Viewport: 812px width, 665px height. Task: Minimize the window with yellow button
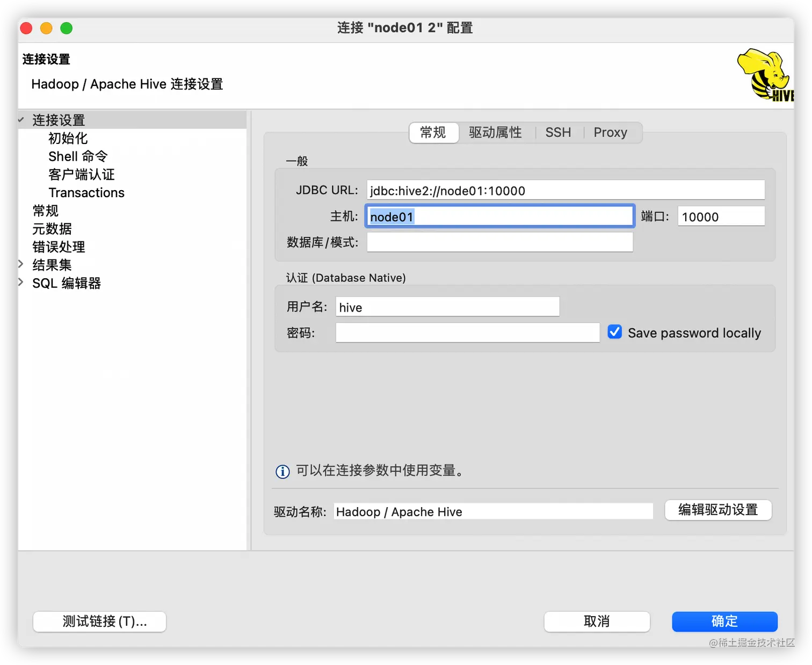(x=46, y=28)
